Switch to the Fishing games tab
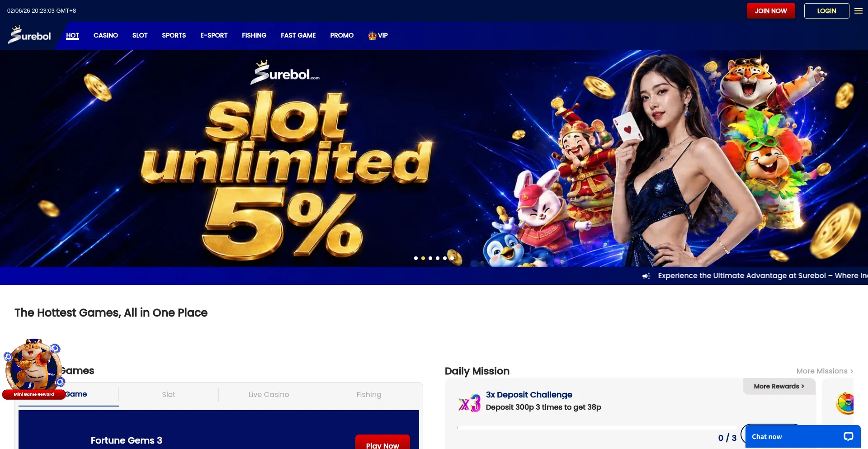This screenshot has height=449, width=868. pos(369,394)
